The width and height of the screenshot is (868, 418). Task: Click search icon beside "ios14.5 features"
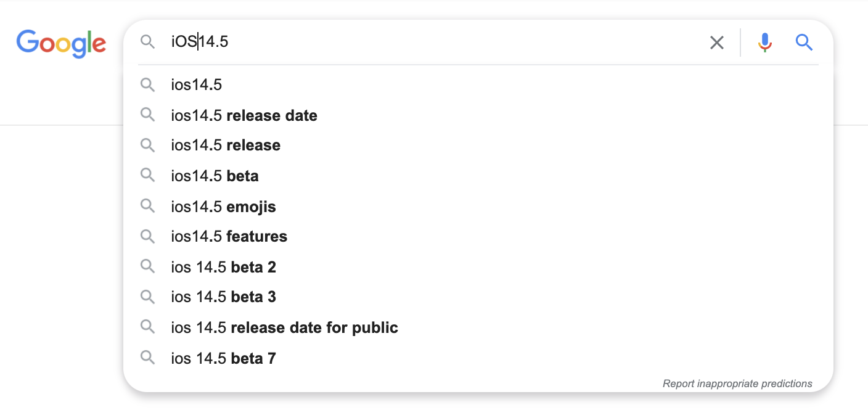click(x=147, y=236)
